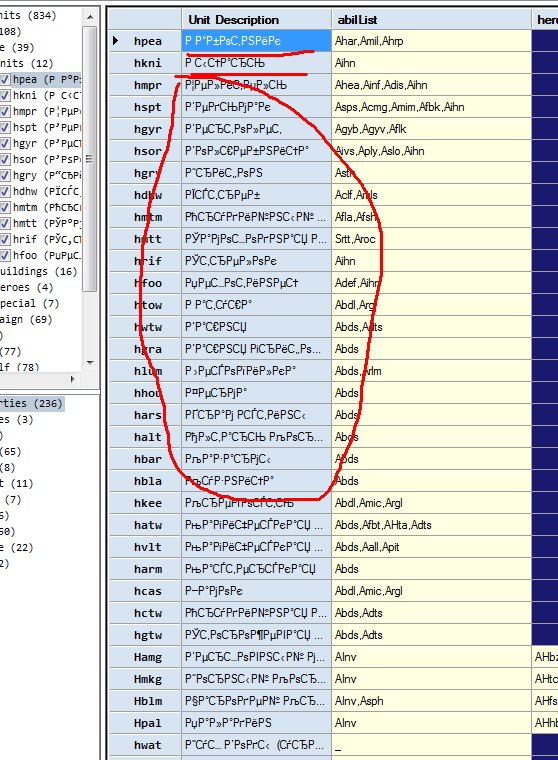
Task: Click abilList cell Ahea,Ainf,Adis,Aihn
Action: click(431, 85)
